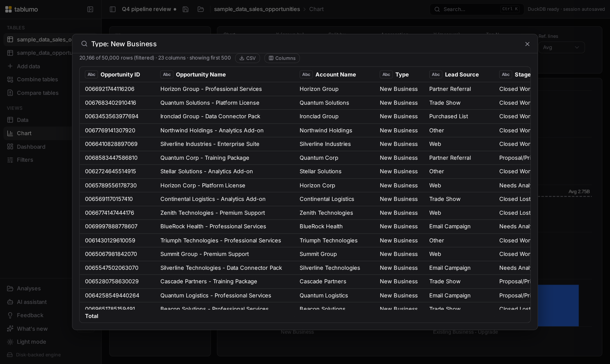Close the Type: New Business dialog
The image size is (610, 364).
point(527,44)
